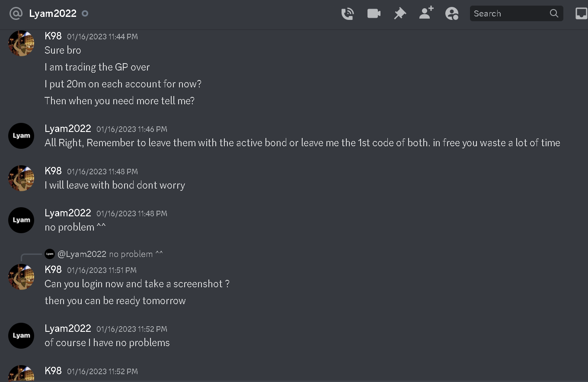588x382 pixels.
Task: Show the user profile panel
Action: (x=452, y=14)
